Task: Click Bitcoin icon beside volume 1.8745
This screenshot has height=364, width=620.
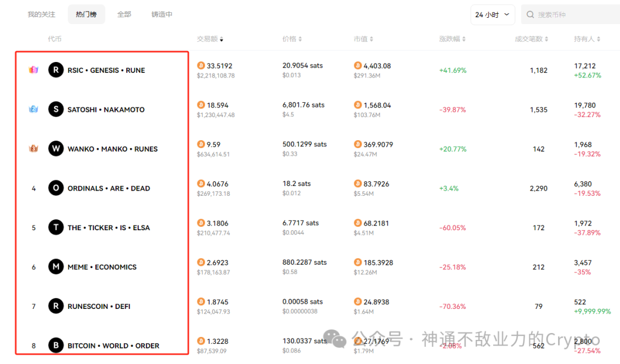Action: (x=201, y=301)
